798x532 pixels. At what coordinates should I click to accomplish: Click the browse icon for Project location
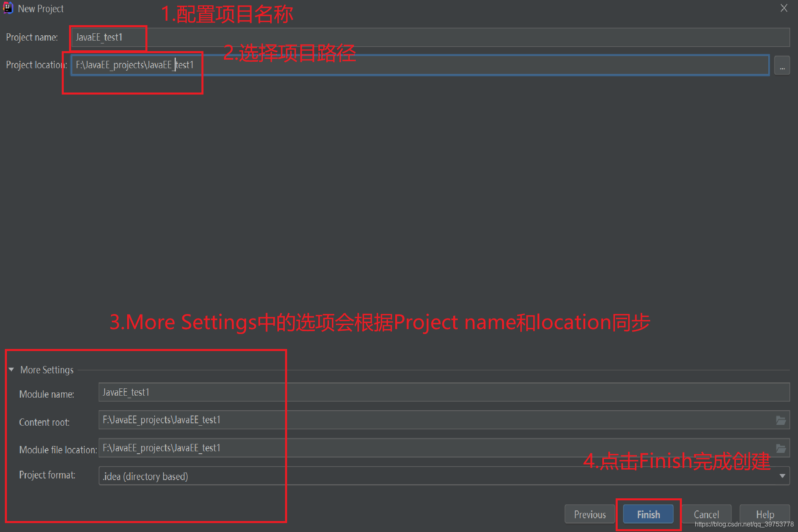782,65
